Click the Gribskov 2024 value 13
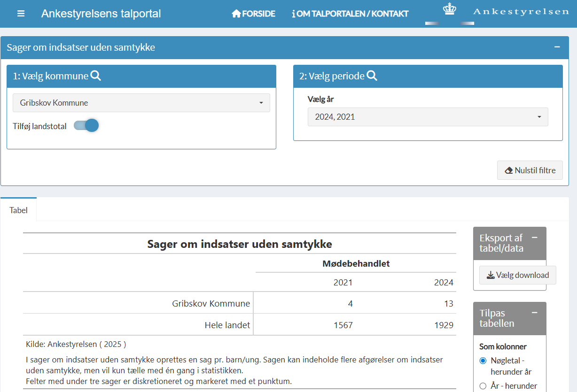 point(449,303)
